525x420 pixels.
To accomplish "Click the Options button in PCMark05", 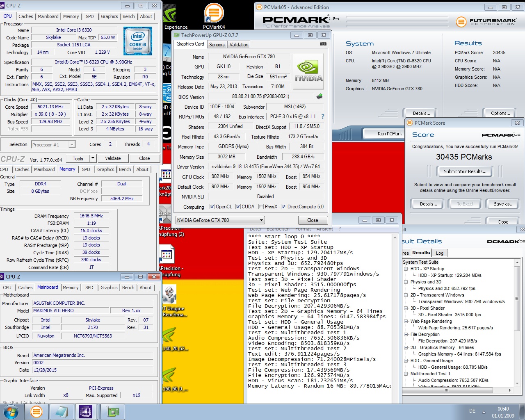I will (500, 113).
